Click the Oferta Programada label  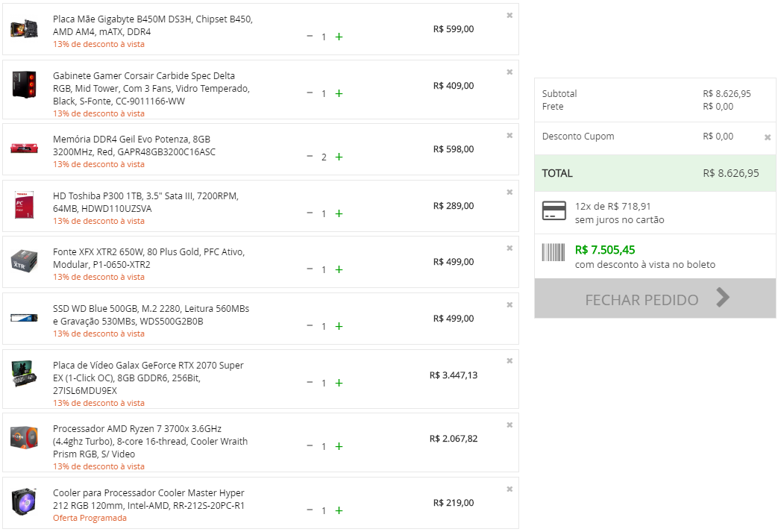tap(90, 518)
